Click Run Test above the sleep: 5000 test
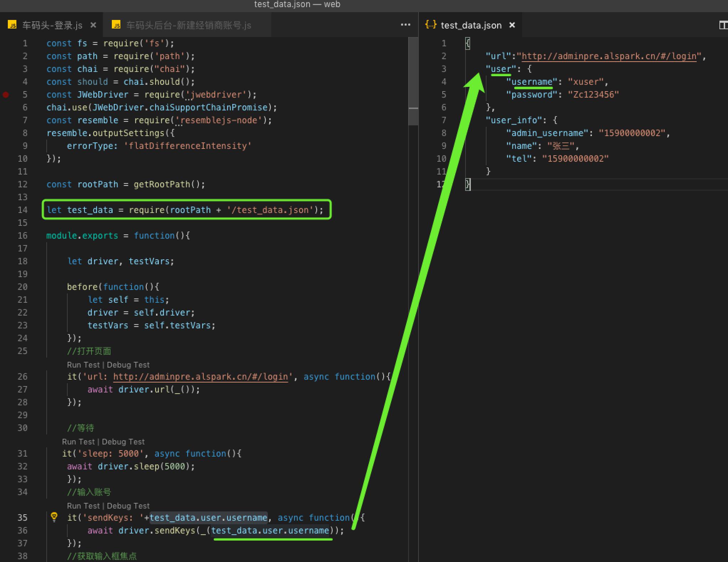 (x=78, y=442)
